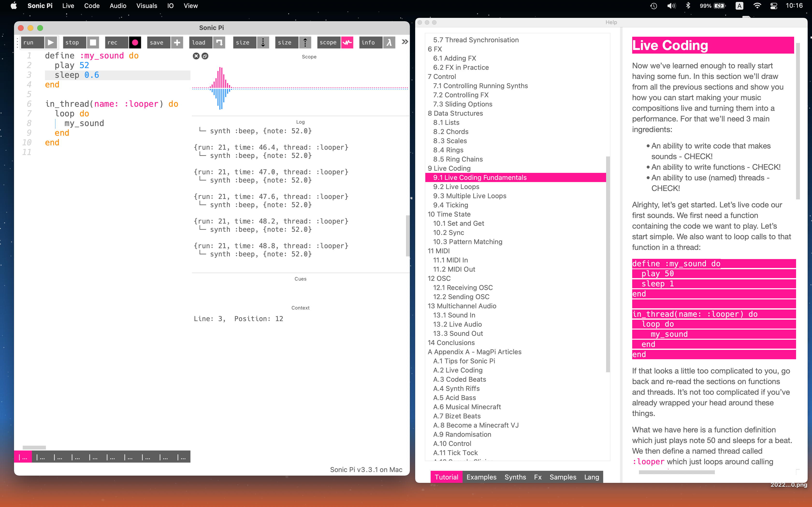Close the Scope panel
The width and height of the screenshot is (812, 507).
coord(196,56)
